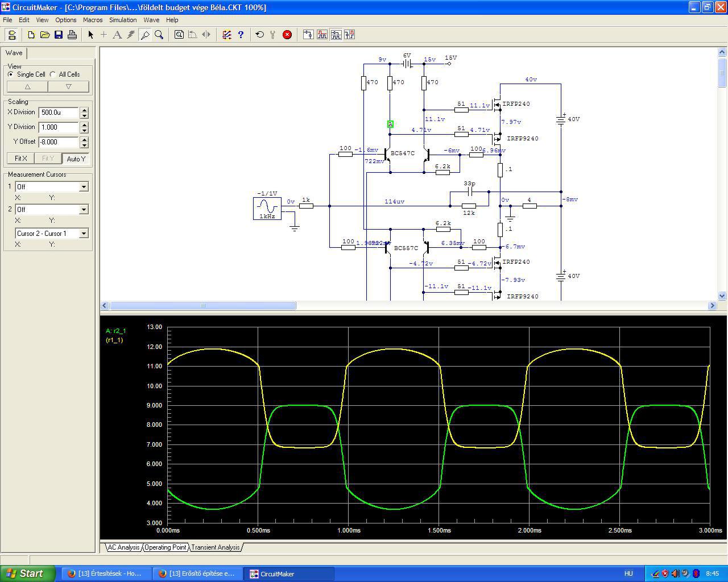Open the Simulation menu
This screenshot has width=728, height=582.
tap(123, 20)
